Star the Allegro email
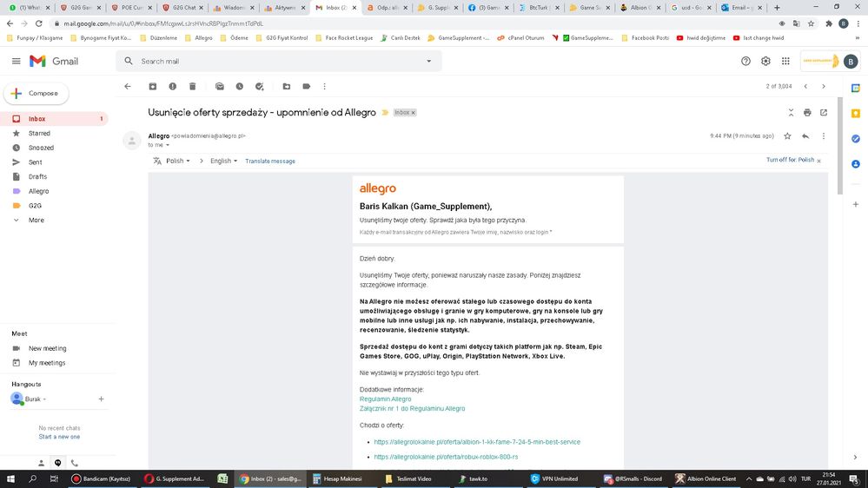This screenshot has height=488, width=868. (787, 136)
